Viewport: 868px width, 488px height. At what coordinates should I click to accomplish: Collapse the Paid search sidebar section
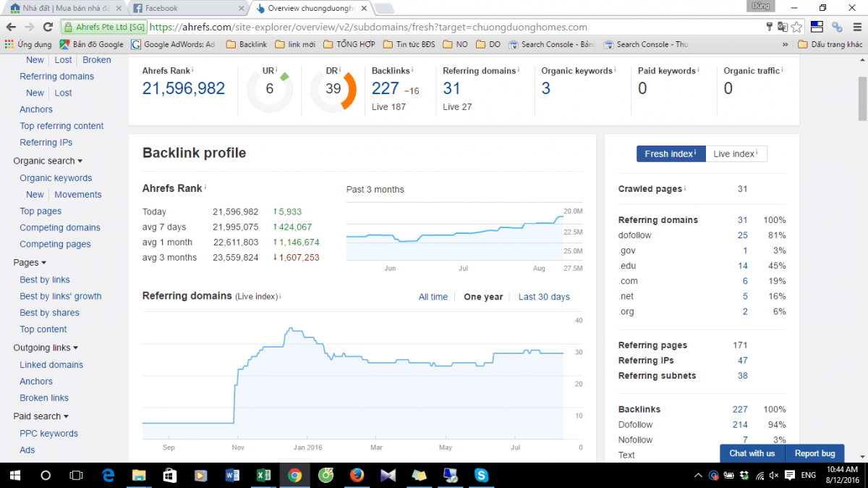pyautogui.click(x=41, y=416)
